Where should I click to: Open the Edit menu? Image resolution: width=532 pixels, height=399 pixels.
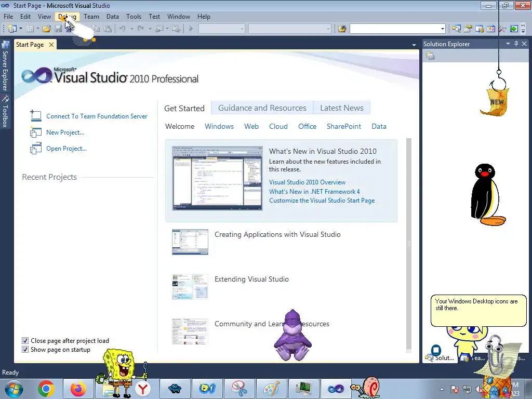25,16
